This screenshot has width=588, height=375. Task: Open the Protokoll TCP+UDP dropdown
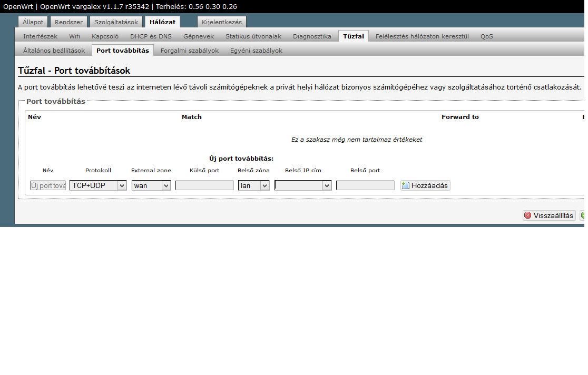(98, 185)
